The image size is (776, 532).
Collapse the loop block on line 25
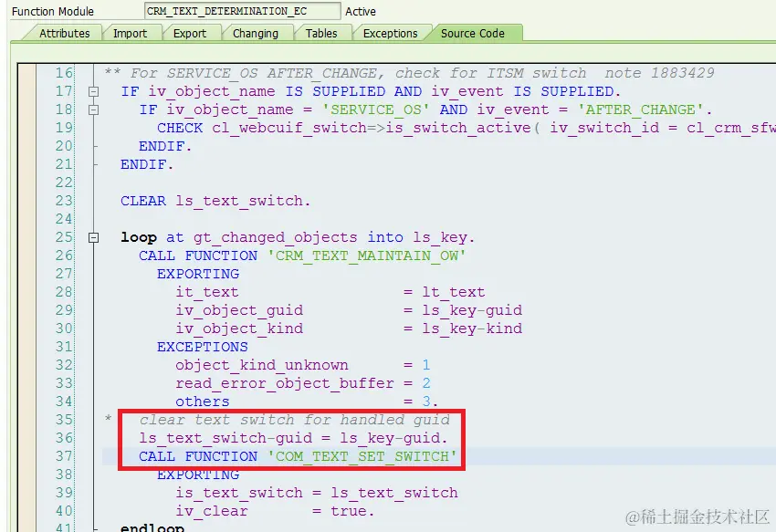(x=93, y=237)
